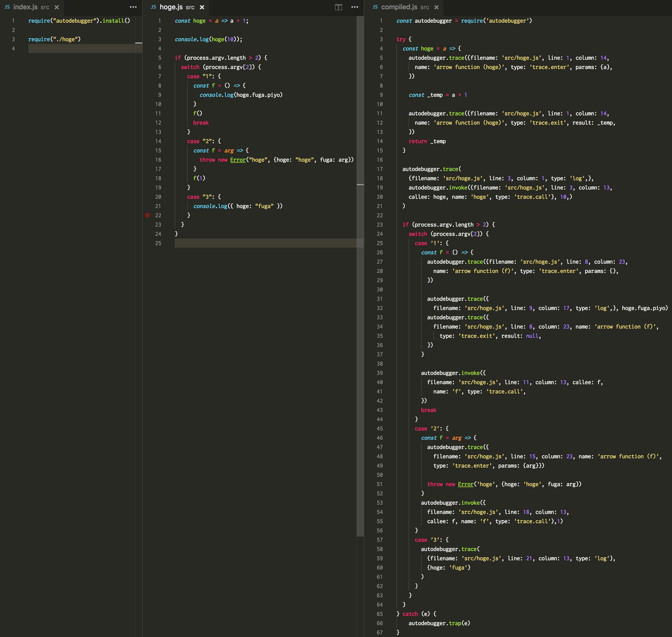Screen dimensions: 672x637
Task: Close the compiled.js tab
Action: [436, 7]
